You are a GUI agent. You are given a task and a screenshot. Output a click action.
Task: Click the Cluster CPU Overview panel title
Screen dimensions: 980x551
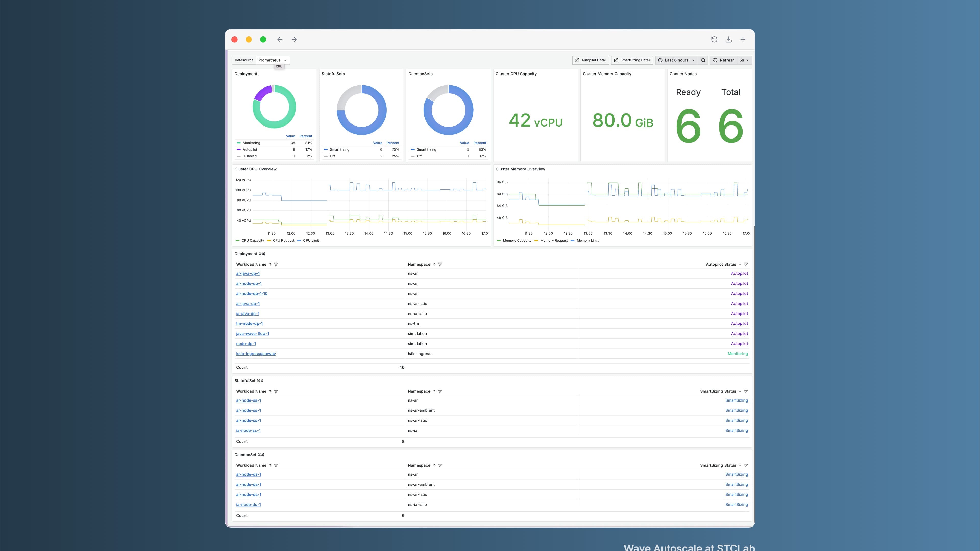coord(255,169)
